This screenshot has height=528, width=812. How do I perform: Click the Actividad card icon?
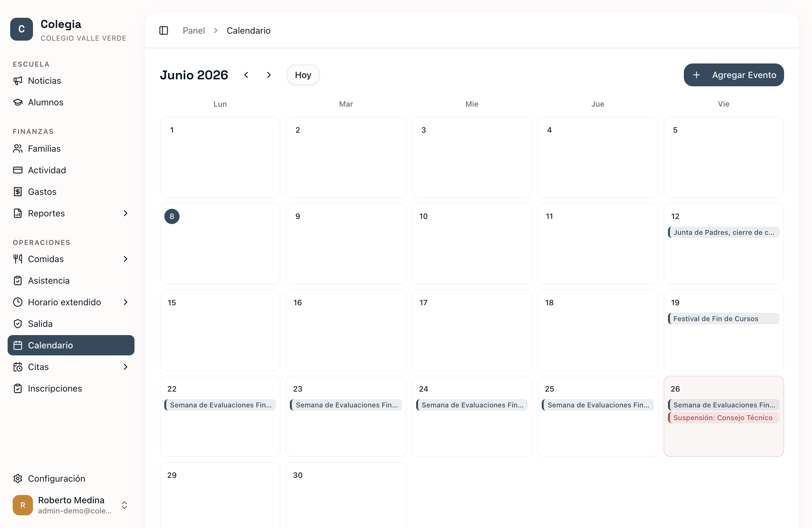pyautogui.click(x=18, y=170)
